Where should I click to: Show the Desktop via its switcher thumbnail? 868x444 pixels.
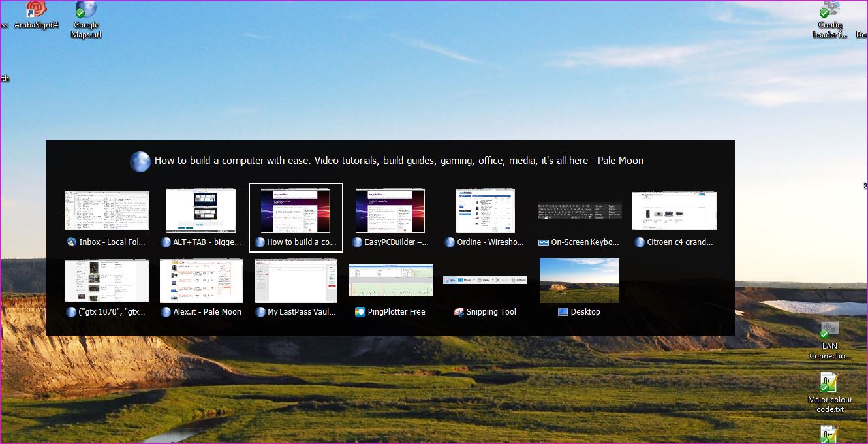coord(580,281)
